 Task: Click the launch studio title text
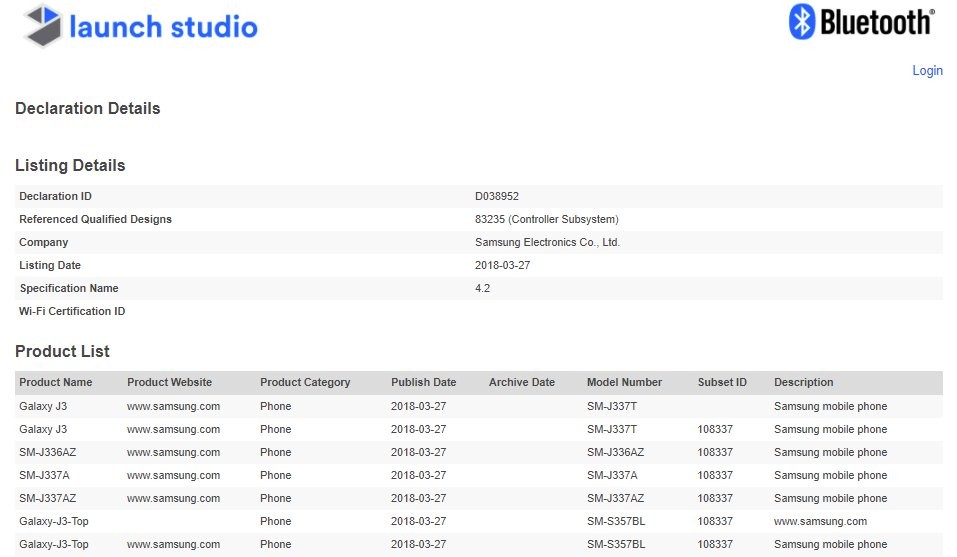coord(163,27)
